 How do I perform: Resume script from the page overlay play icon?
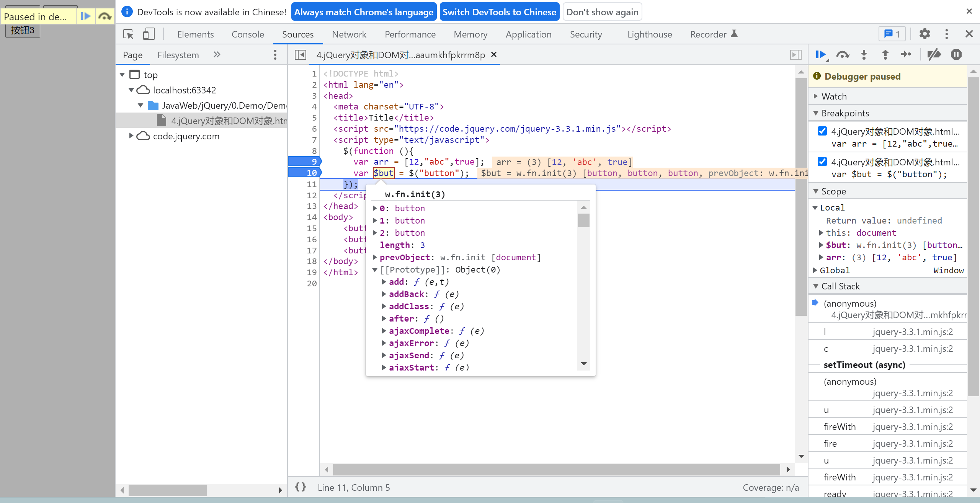[x=85, y=16]
